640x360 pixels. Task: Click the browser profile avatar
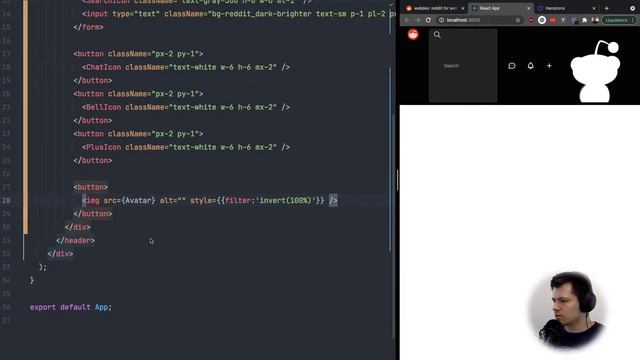coord(595,20)
